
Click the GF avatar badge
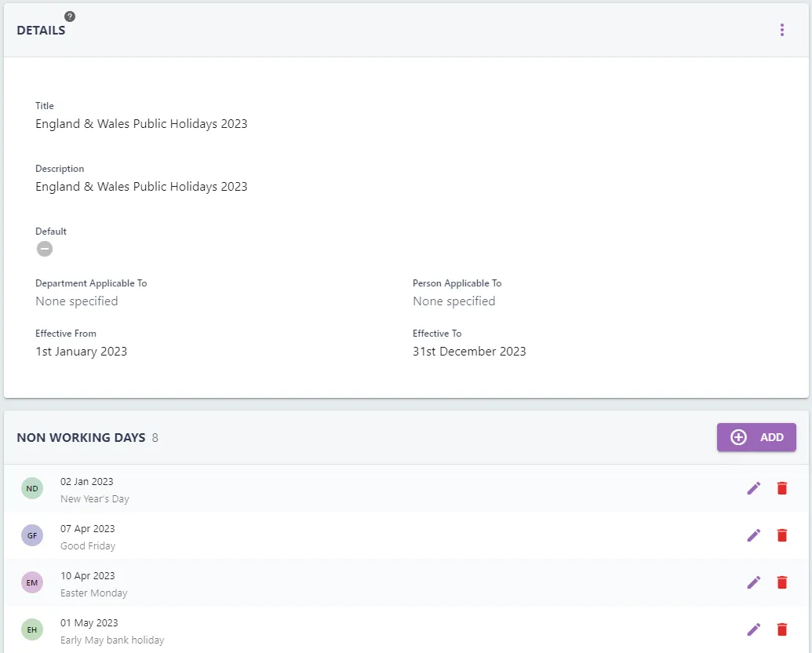32,535
